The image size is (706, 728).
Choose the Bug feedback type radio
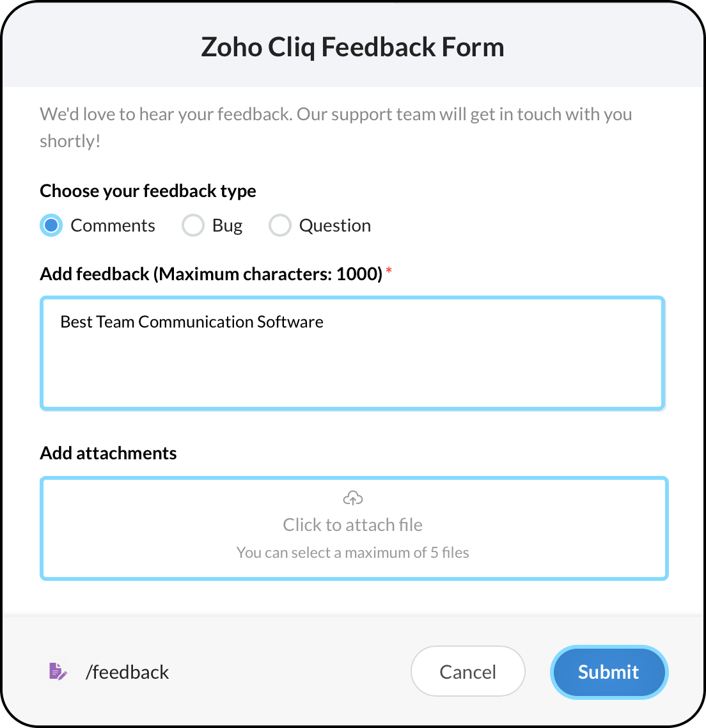[x=192, y=225]
